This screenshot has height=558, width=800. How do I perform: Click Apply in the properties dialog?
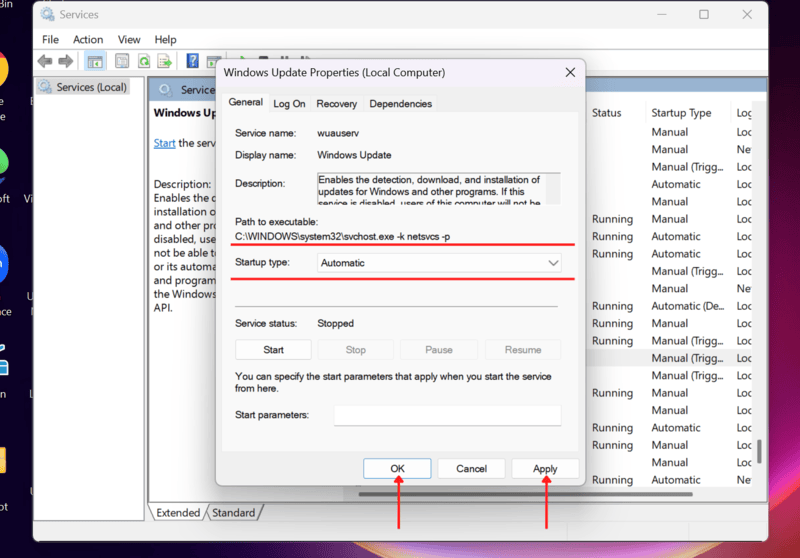pyautogui.click(x=545, y=468)
